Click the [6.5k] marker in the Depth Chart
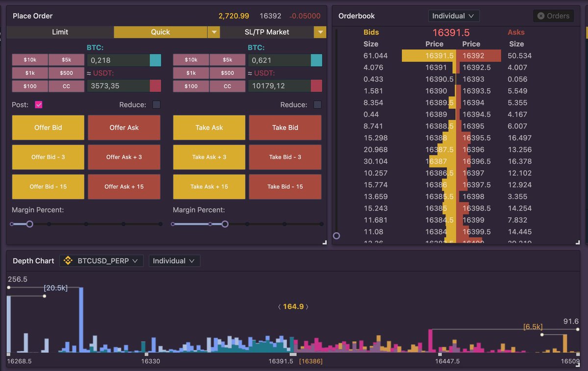This screenshot has width=588, height=371. pos(533,326)
